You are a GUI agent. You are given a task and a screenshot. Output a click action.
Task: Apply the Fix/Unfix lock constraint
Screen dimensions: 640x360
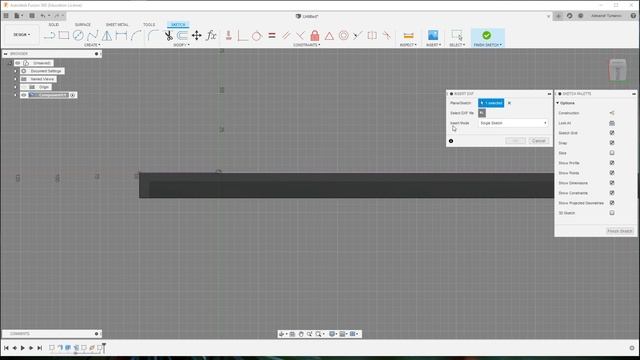coord(314,36)
